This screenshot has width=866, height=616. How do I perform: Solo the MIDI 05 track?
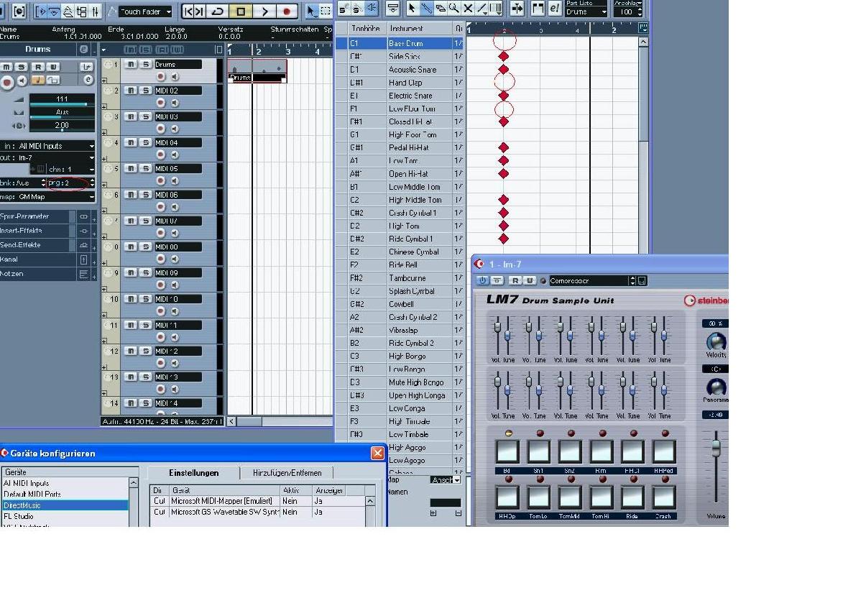click(145, 168)
